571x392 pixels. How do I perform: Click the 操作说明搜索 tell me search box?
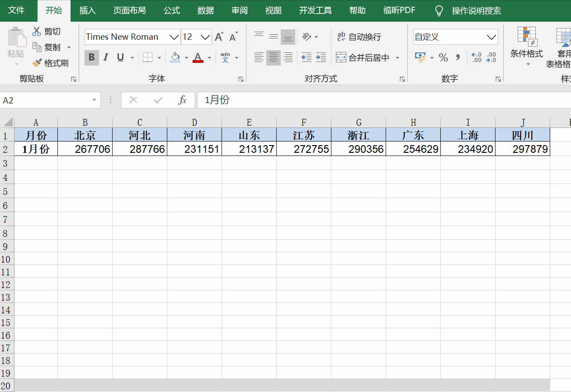[477, 11]
